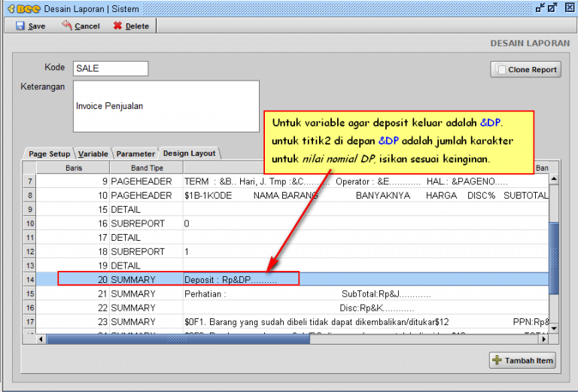Select row header number 7
The height and width of the screenshot is (392, 578).
tap(30, 181)
